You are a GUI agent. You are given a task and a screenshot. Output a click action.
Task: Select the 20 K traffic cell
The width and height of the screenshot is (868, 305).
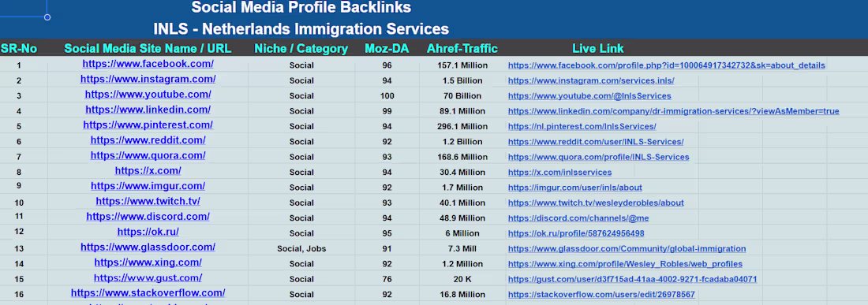pos(462,279)
